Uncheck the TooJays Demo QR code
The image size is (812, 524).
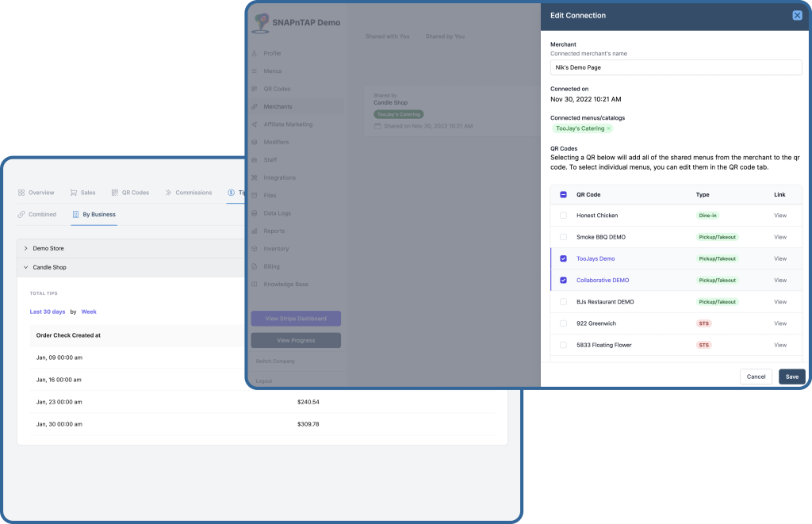(562, 258)
